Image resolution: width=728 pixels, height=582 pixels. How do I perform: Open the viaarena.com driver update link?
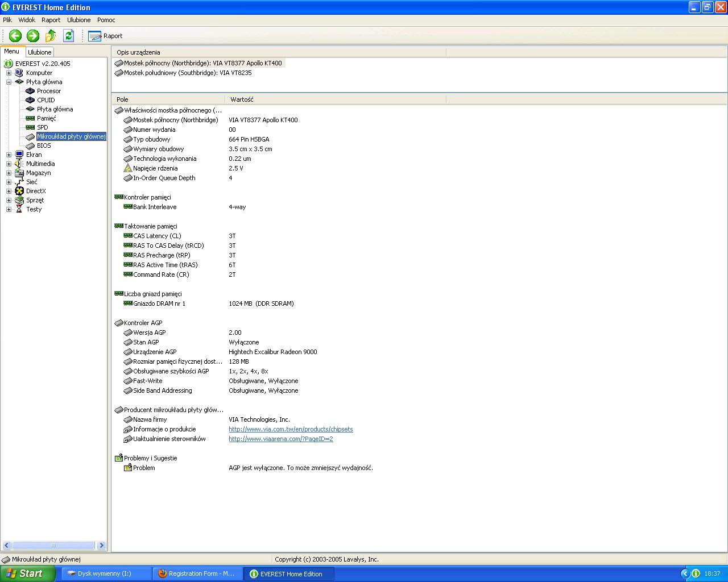tap(281, 439)
